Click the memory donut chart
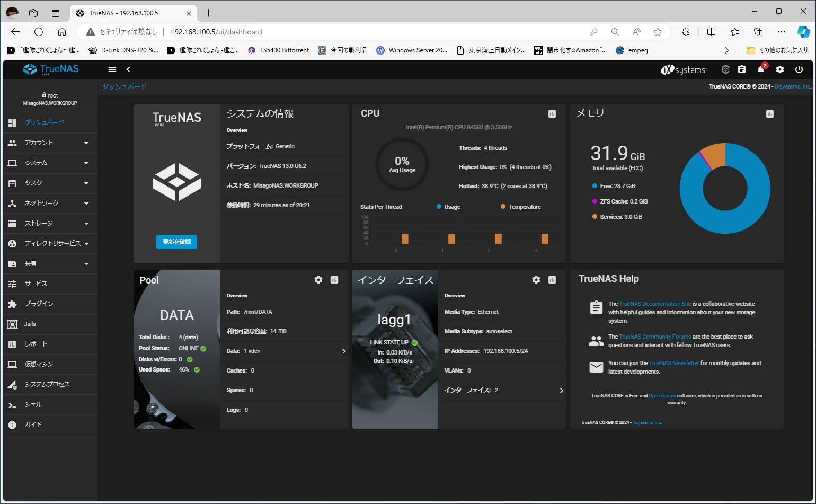This screenshot has height=504, width=816. 725,188
